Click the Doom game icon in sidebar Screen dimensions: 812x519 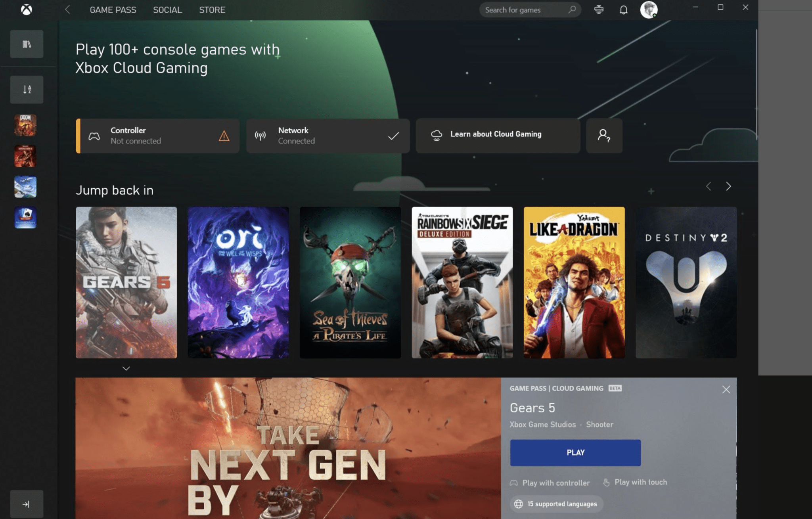tap(27, 124)
